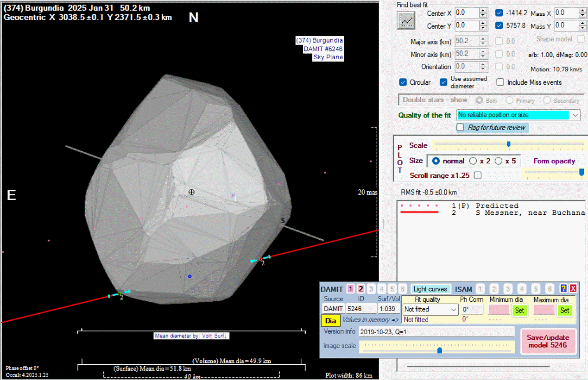Viewport: 588px width, 380px height.
Task: Enable Include Miss events checkbox
Action: (500, 82)
